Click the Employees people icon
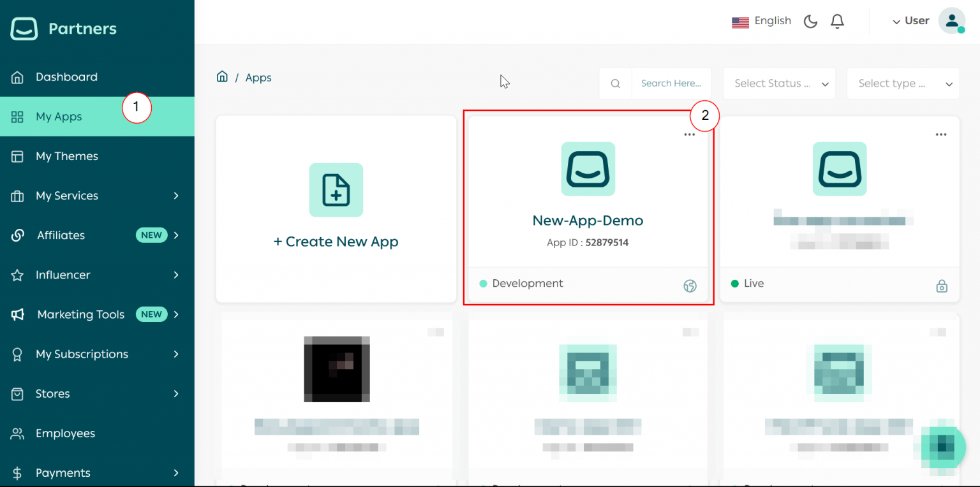 (x=17, y=433)
